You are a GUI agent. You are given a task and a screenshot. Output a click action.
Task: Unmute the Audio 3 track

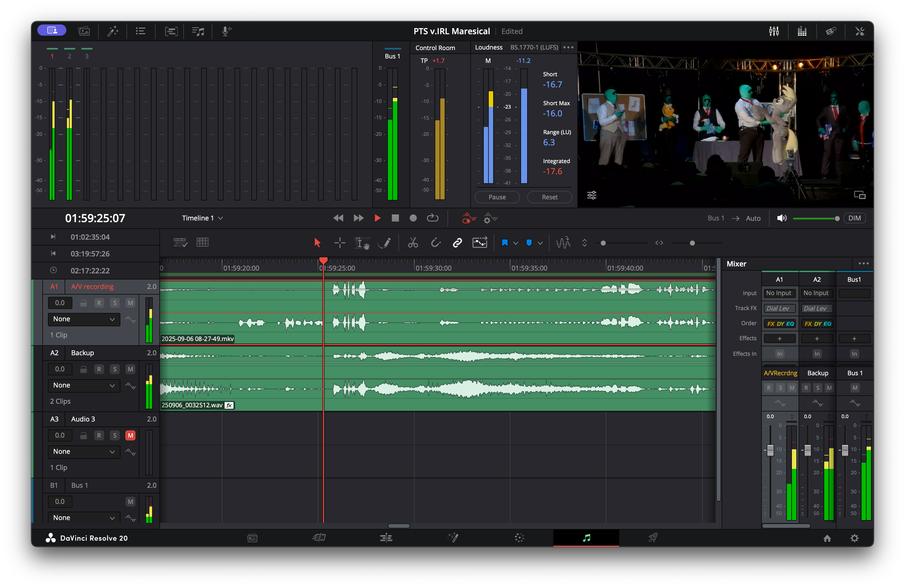coord(130,435)
